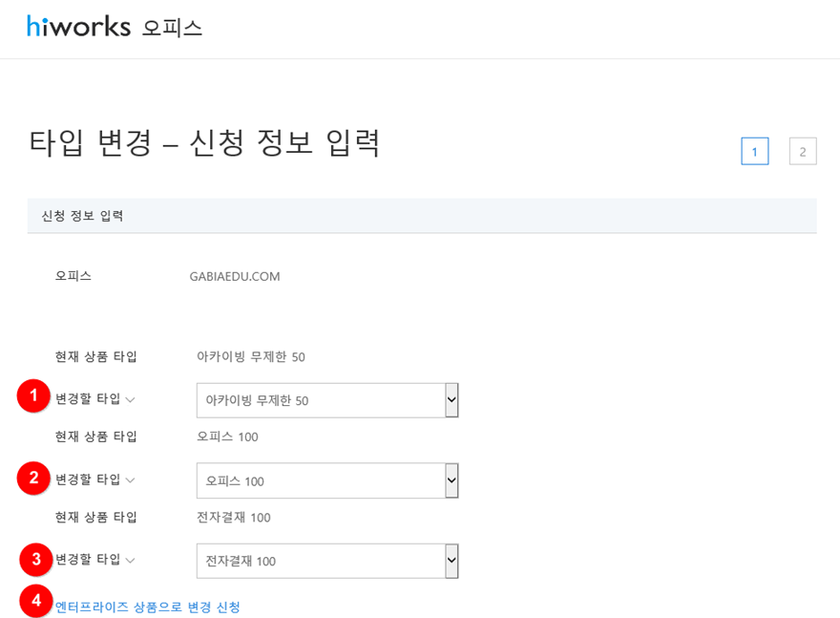Click the red number 3 badge
Viewport: 840px width, 618px height.
click(35, 558)
